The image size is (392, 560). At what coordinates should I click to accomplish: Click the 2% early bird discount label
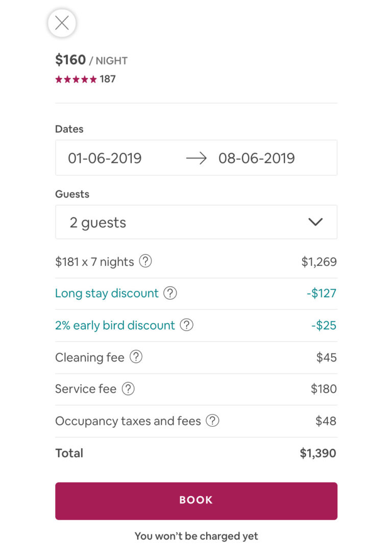115,325
